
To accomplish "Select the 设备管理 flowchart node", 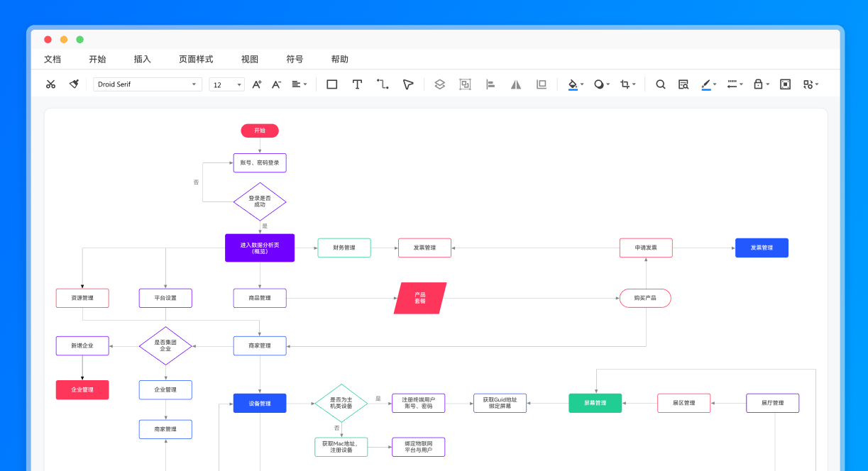I will [260, 403].
